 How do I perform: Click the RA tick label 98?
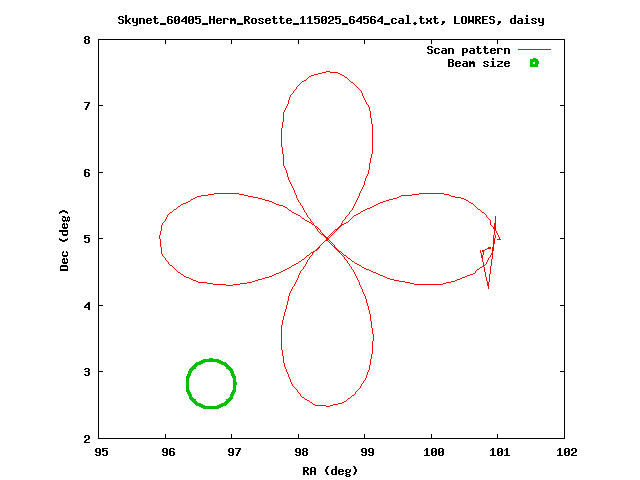[x=301, y=452]
